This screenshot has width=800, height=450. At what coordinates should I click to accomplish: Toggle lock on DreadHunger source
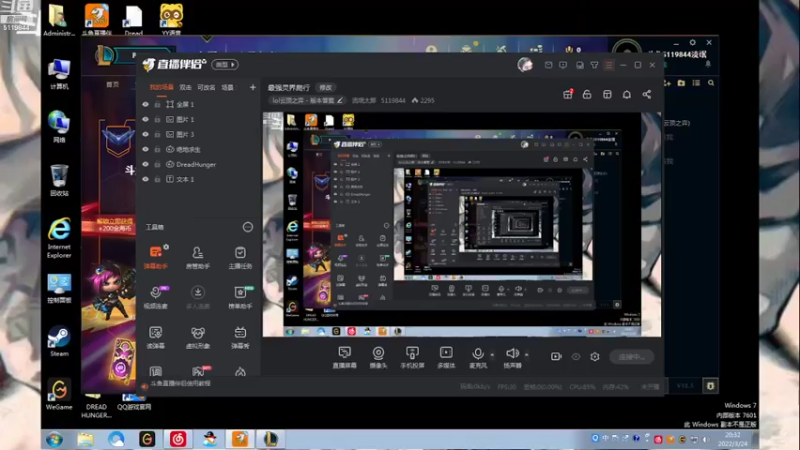157,164
